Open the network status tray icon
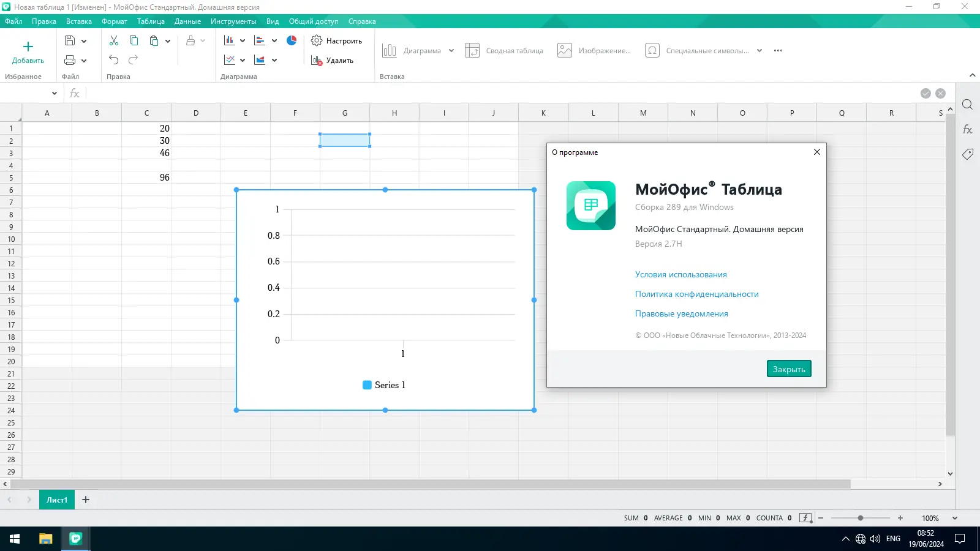The height and width of the screenshot is (551, 980). (861, 539)
